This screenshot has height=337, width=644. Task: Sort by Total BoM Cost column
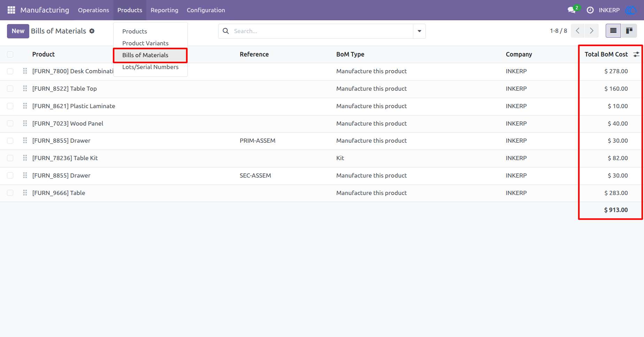pos(606,54)
